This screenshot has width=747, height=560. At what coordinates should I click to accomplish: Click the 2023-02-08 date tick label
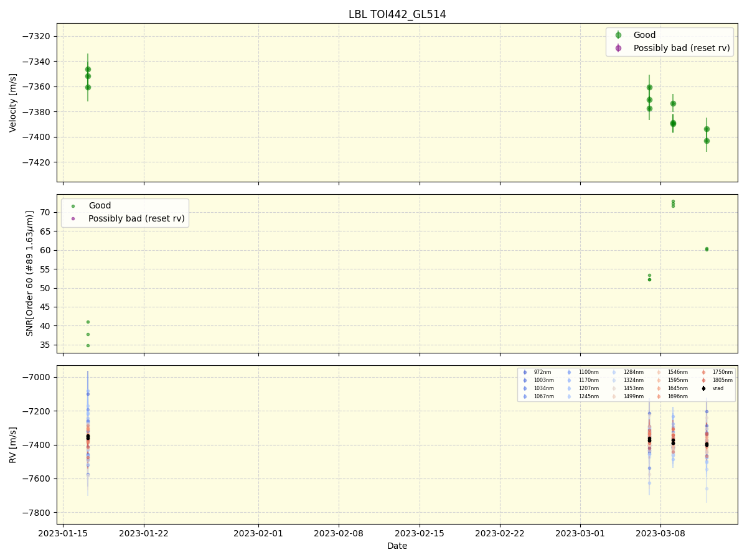pos(339,533)
